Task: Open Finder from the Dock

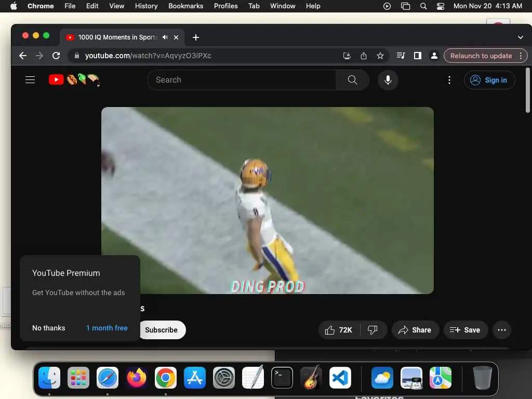Action: [49, 378]
